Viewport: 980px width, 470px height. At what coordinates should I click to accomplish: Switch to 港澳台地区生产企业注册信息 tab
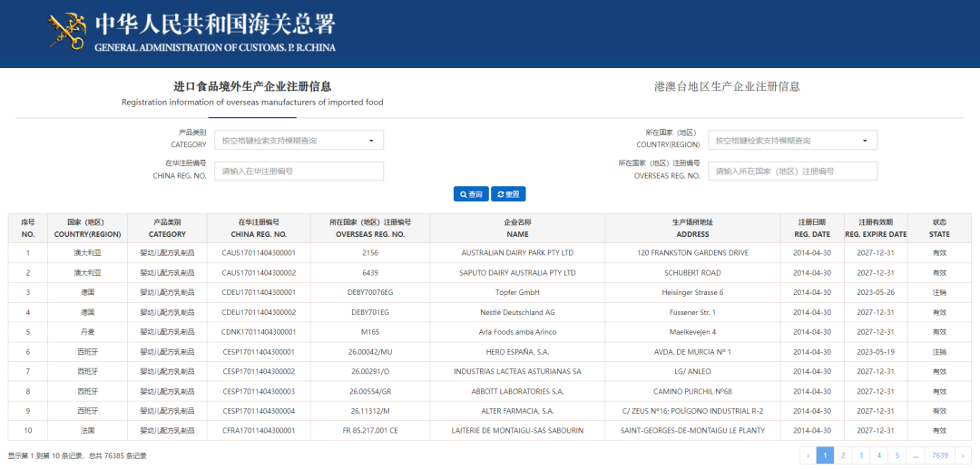pos(726,87)
